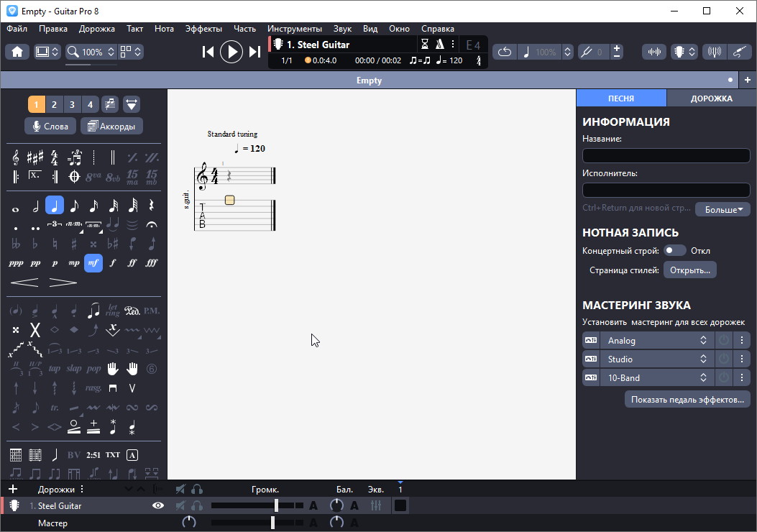Click the Название input field
The width and height of the screenshot is (757, 532).
tap(666, 155)
